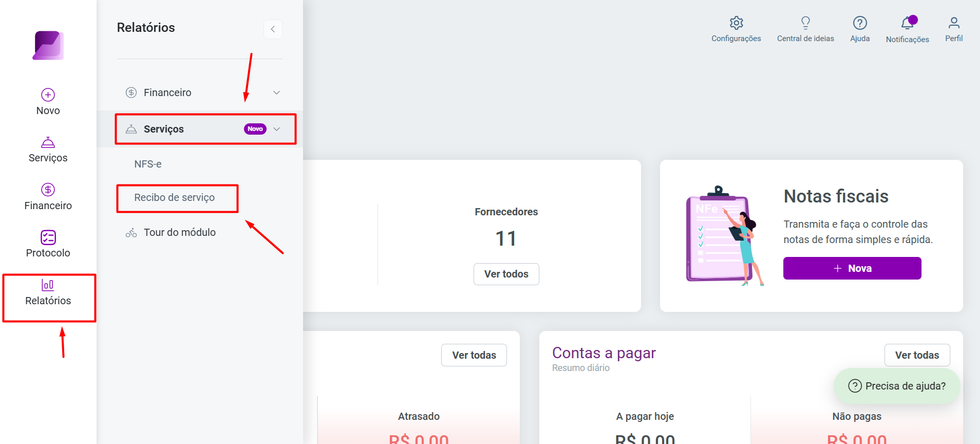Collapse the Relatórios panel with back chevron

[x=273, y=29]
